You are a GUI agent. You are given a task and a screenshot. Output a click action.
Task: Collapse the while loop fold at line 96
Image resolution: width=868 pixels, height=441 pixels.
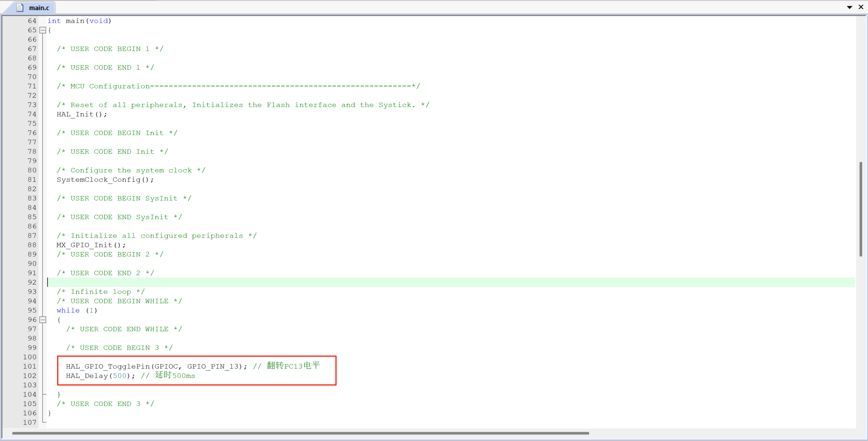(x=43, y=320)
